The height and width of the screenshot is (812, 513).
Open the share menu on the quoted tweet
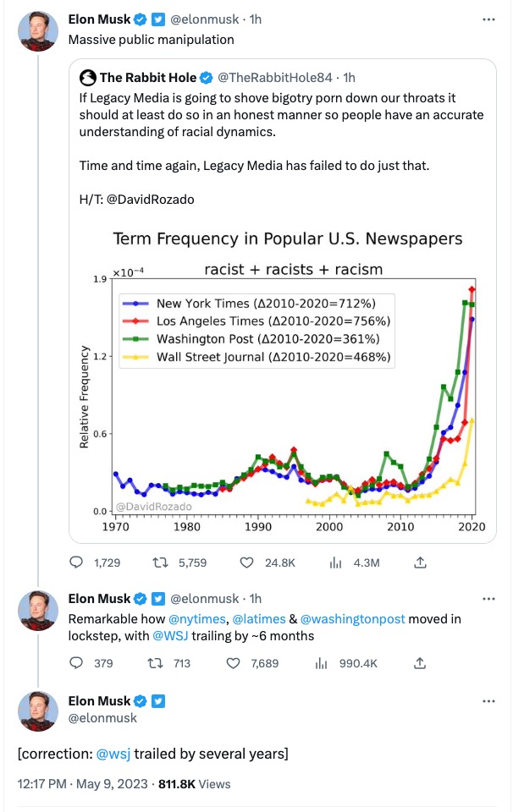tap(420, 561)
